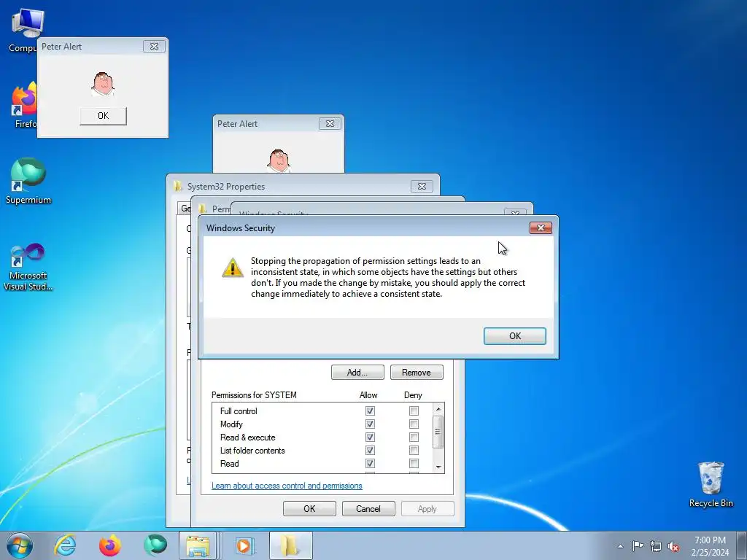Open the muted volume tray icon

click(673, 546)
